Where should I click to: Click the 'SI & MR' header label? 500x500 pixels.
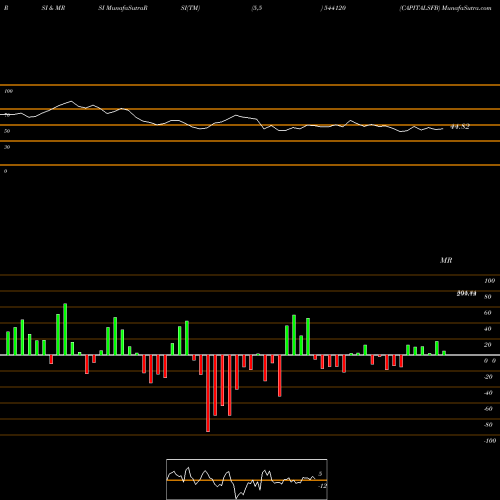[53, 8]
